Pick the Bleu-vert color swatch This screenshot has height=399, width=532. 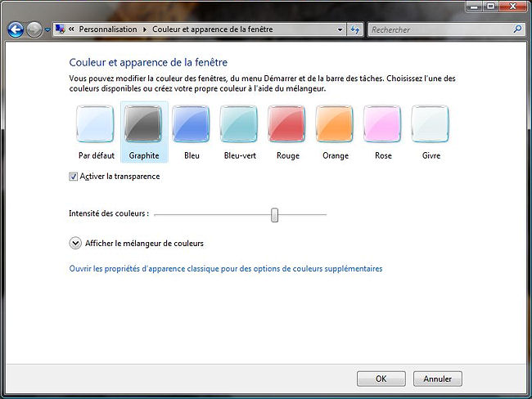(x=240, y=126)
